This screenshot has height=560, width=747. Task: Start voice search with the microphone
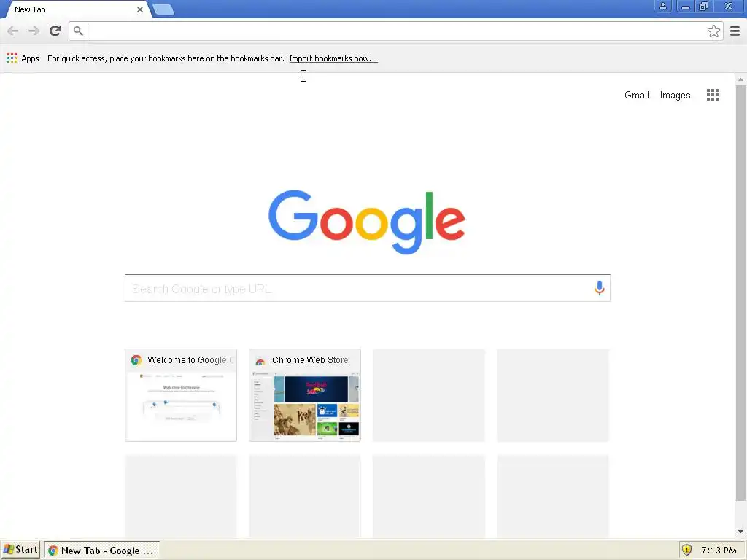pos(600,287)
